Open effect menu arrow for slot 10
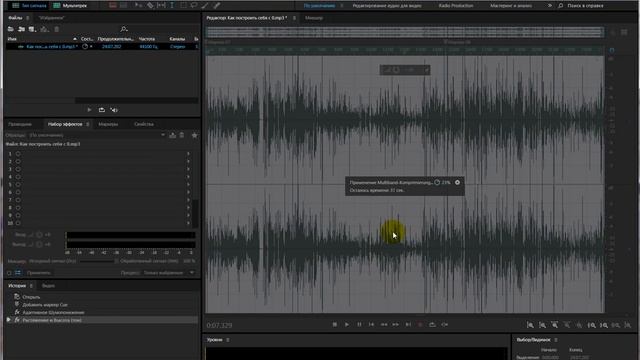Image resolution: width=640 pixels, height=360 pixels. click(188, 223)
